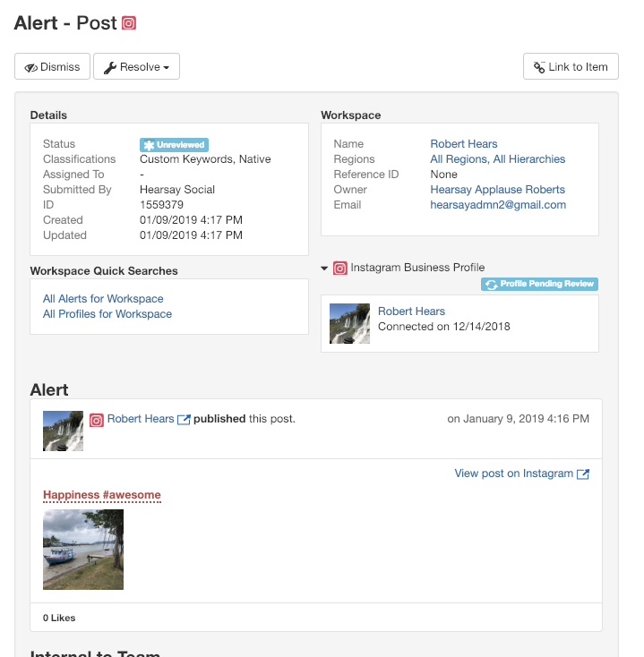Click Connected on 12/14/2018 text
The height and width of the screenshot is (657, 644).
[x=444, y=327]
